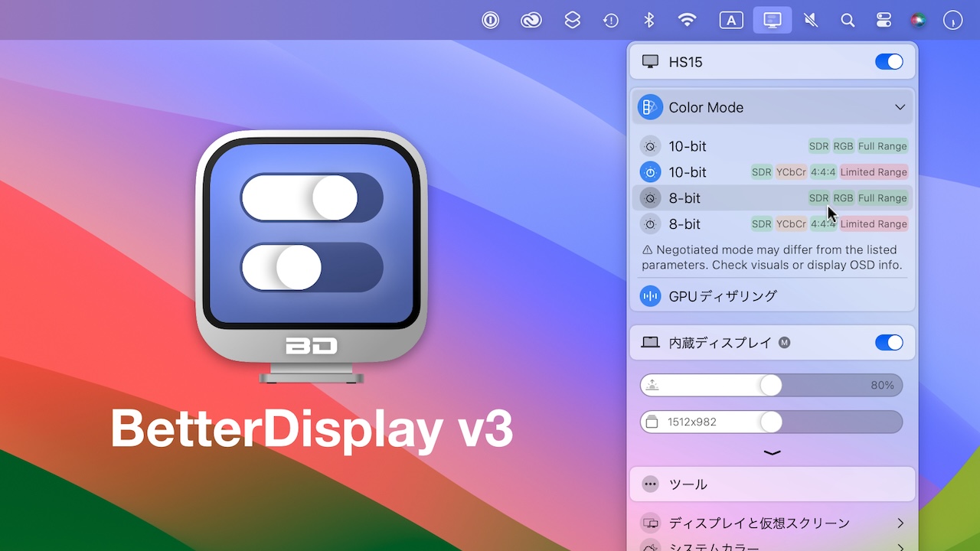
Task: Click the resolution stack icon in slider
Action: coord(652,422)
